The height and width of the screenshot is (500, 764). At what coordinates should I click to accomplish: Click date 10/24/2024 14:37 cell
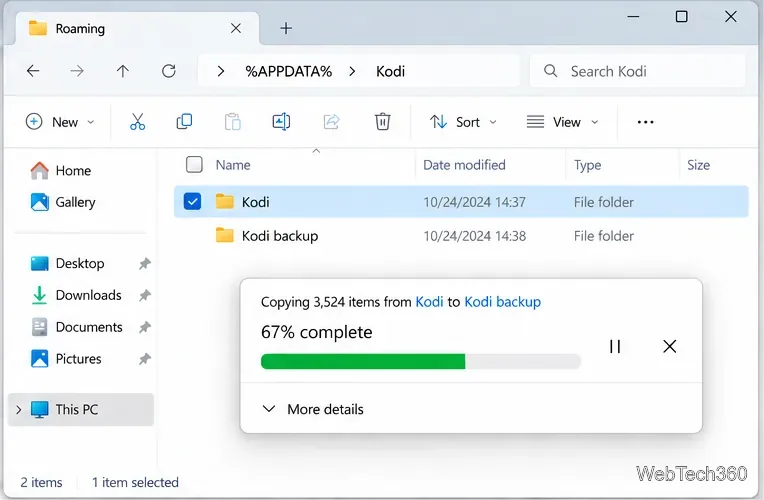click(475, 202)
